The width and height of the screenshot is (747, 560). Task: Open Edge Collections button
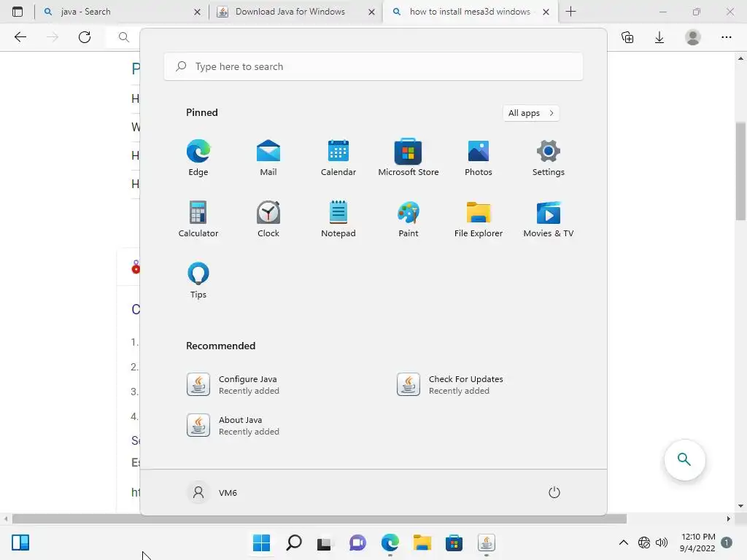(x=627, y=37)
